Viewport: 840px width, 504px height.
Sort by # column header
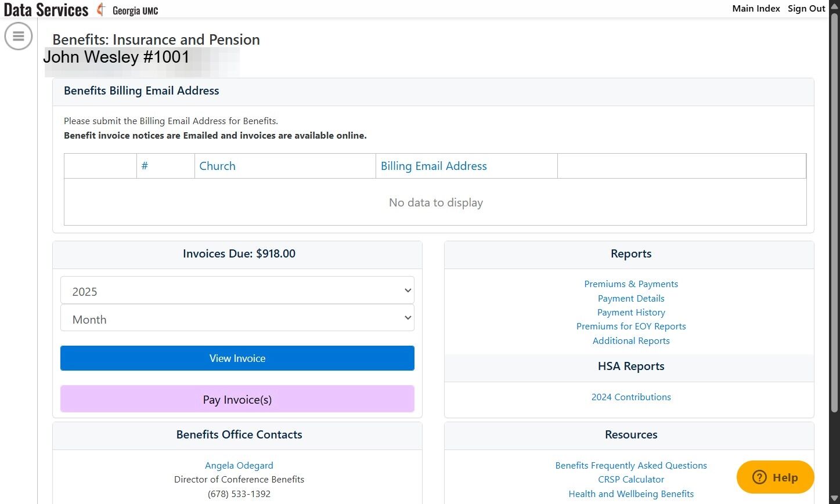145,166
